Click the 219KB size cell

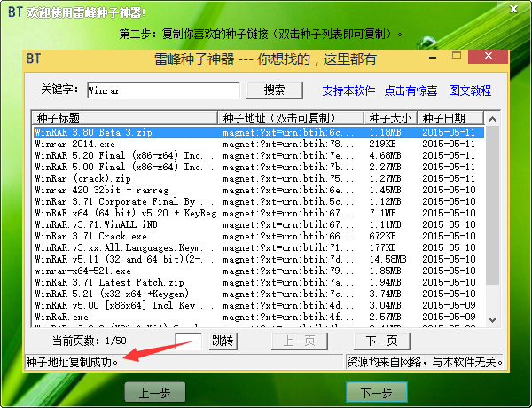382,144
